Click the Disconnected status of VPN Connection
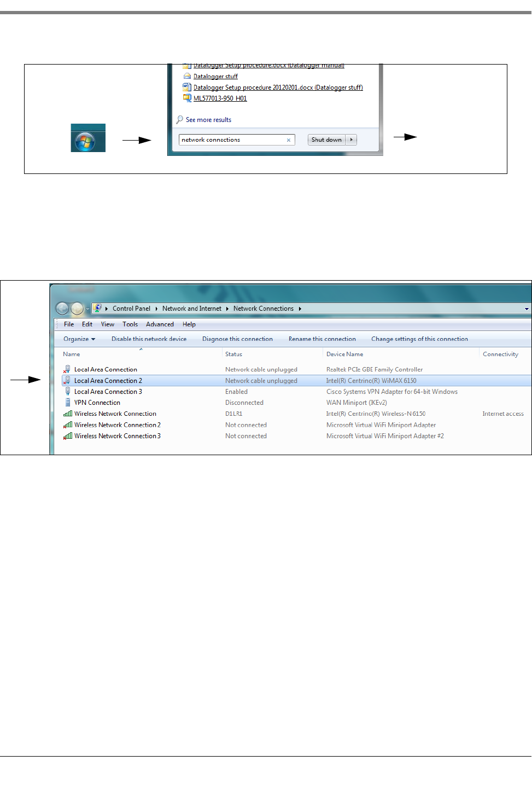 tap(244, 403)
